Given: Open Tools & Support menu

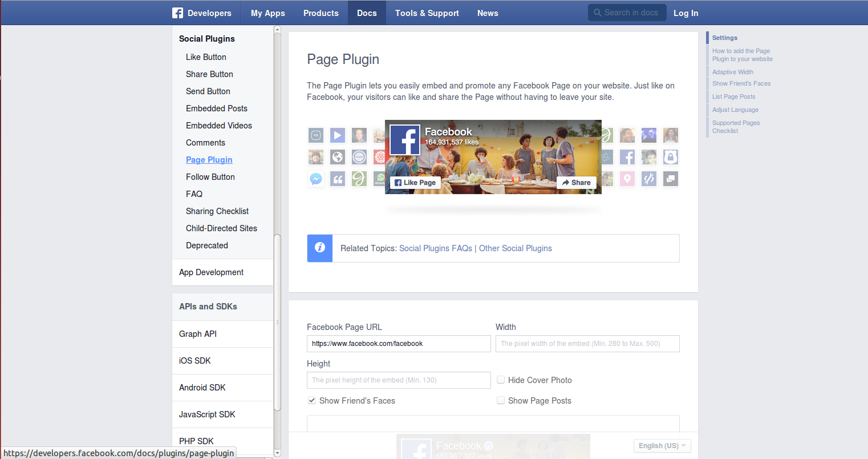Looking at the screenshot, I should click(x=427, y=13).
